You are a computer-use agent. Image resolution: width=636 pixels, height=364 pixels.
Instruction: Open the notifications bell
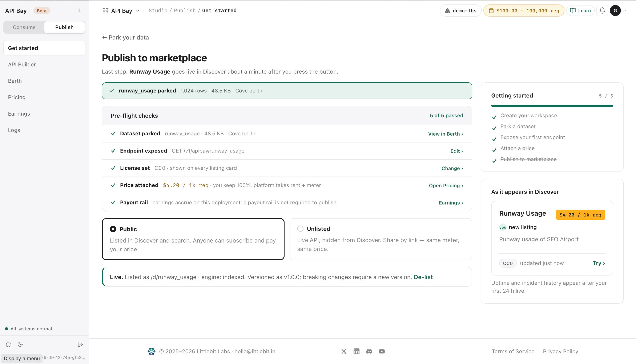[602, 11]
